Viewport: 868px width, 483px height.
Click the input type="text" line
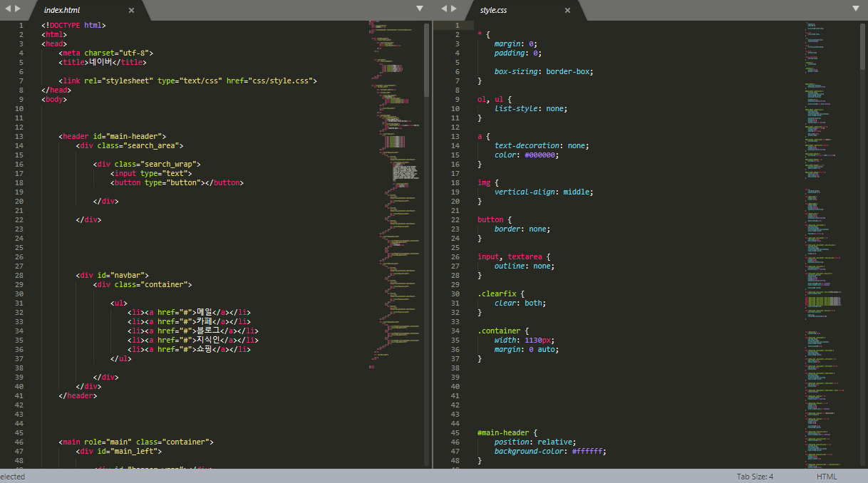pos(151,173)
